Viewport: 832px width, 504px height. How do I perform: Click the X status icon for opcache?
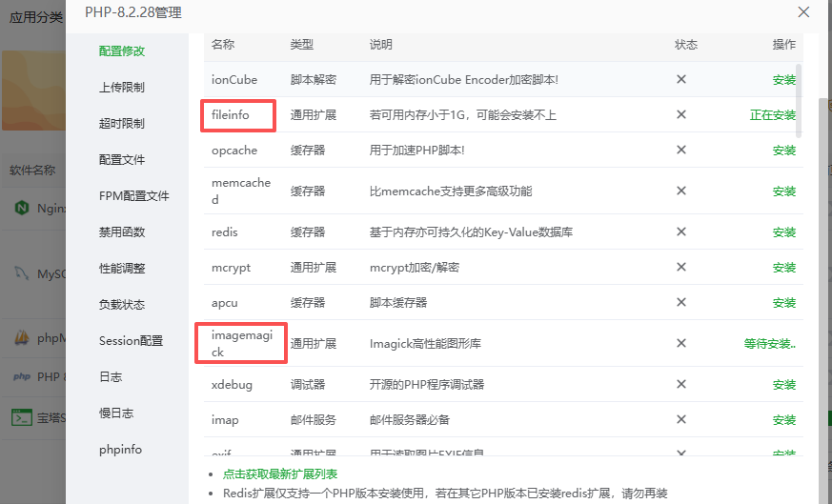(681, 151)
